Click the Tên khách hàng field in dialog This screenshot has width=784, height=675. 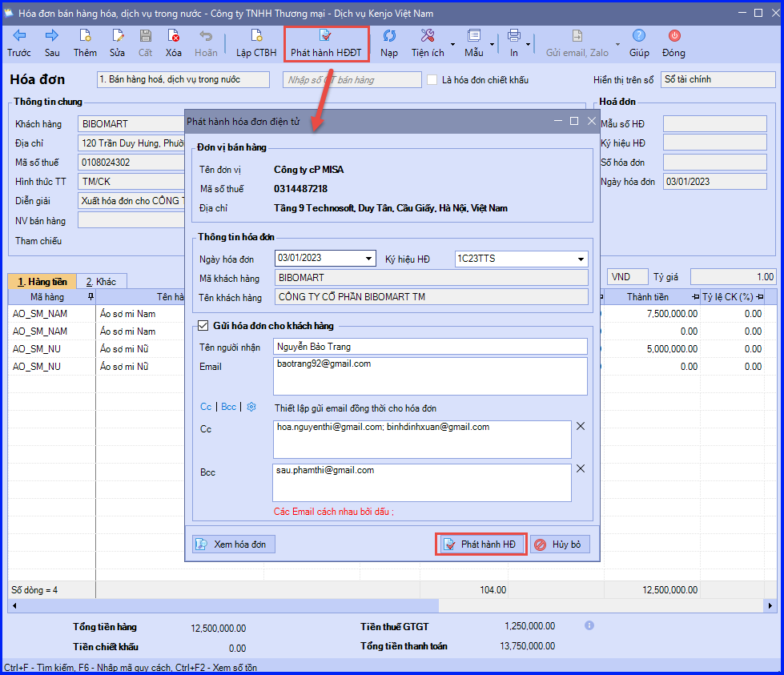click(x=431, y=297)
